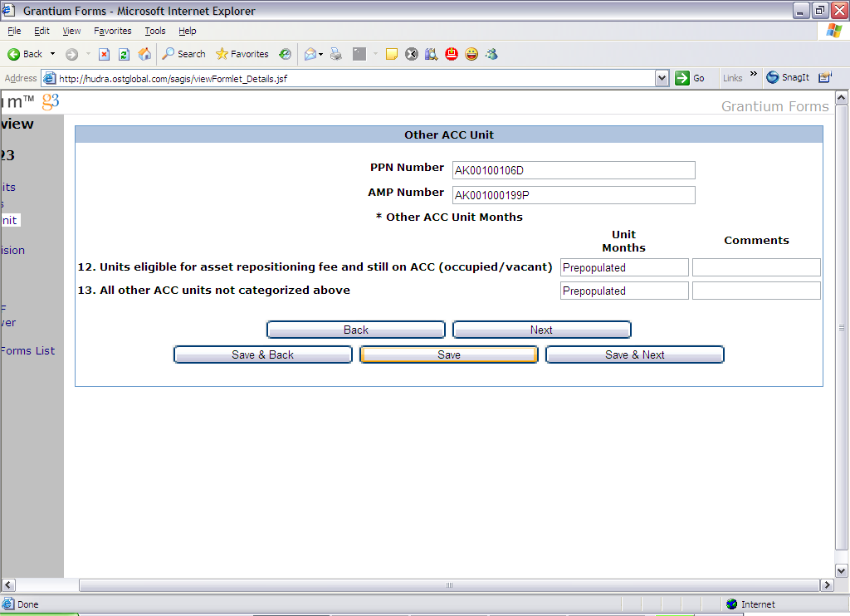Open the History clock icon
The image size is (850, 616).
click(286, 54)
